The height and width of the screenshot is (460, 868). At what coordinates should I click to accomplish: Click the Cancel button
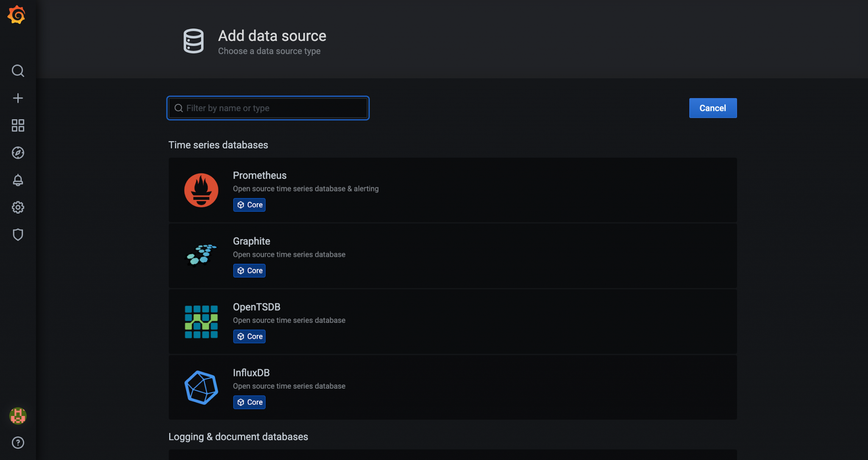[x=713, y=108]
